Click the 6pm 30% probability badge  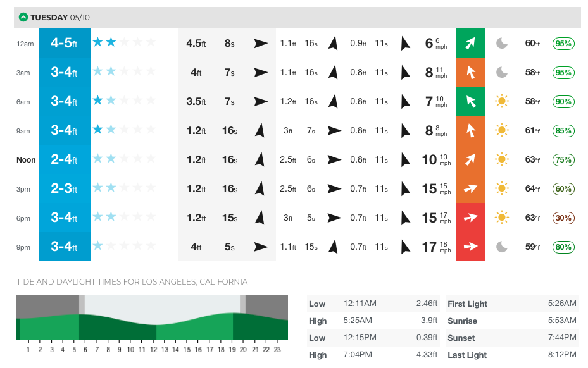point(563,218)
